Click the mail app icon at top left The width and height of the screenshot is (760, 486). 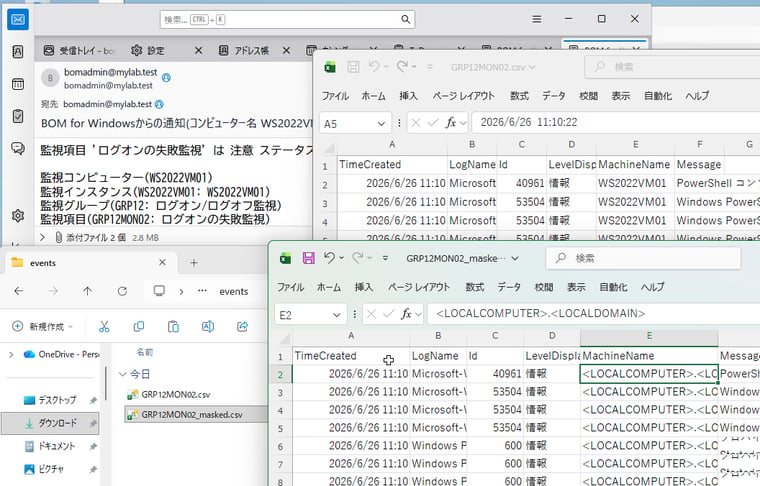(x=18, y=19)
